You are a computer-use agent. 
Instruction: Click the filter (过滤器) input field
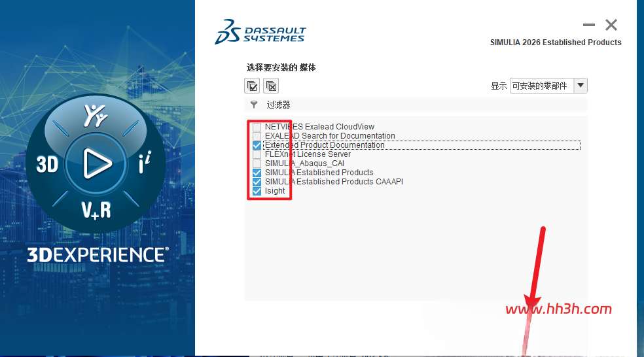[x=416, y=105]
